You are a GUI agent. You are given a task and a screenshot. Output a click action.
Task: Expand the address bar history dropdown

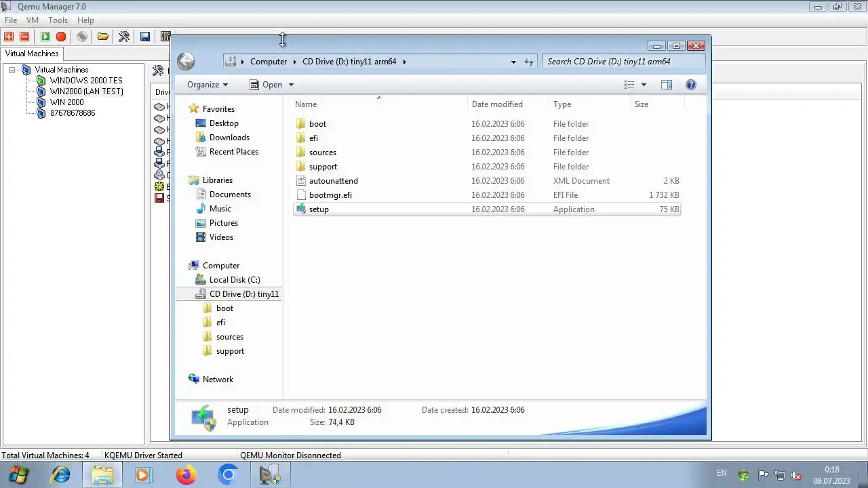click(513, 62)
